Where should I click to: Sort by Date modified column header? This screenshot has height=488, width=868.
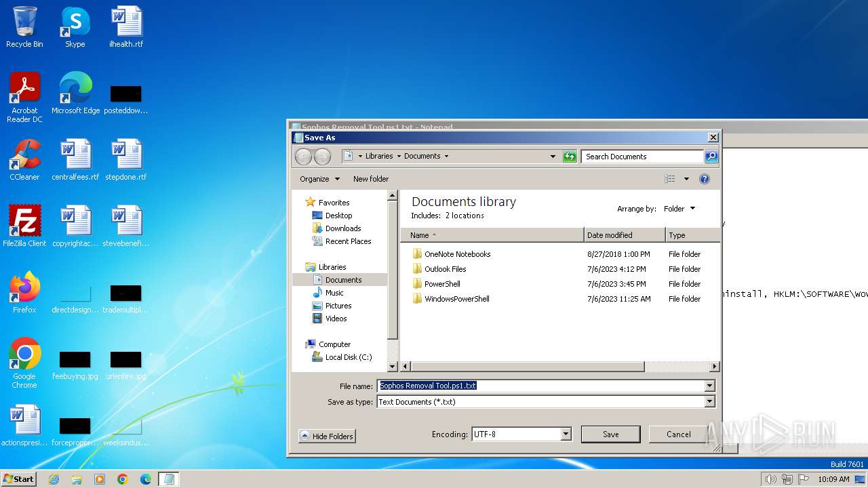[625, 235]
